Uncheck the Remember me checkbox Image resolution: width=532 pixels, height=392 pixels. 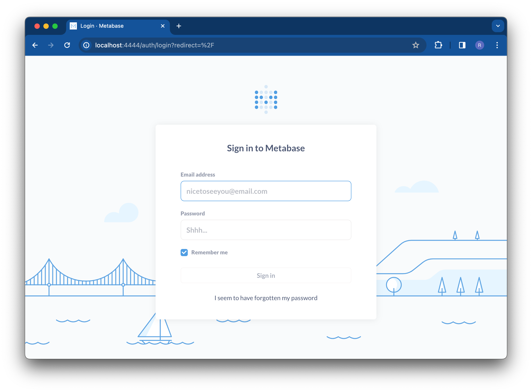184,253
